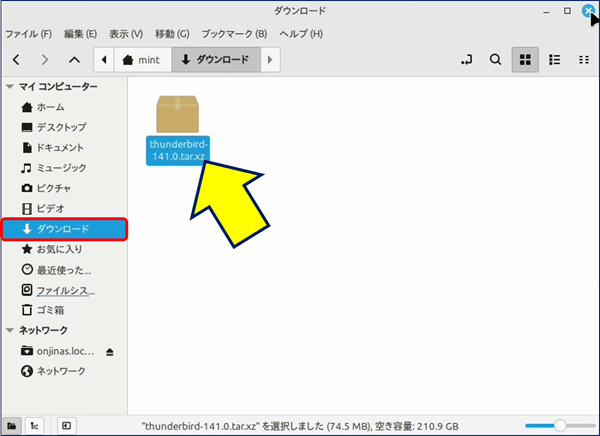Switch to icon view
600x436 pixels.
[x=525, y=60]
